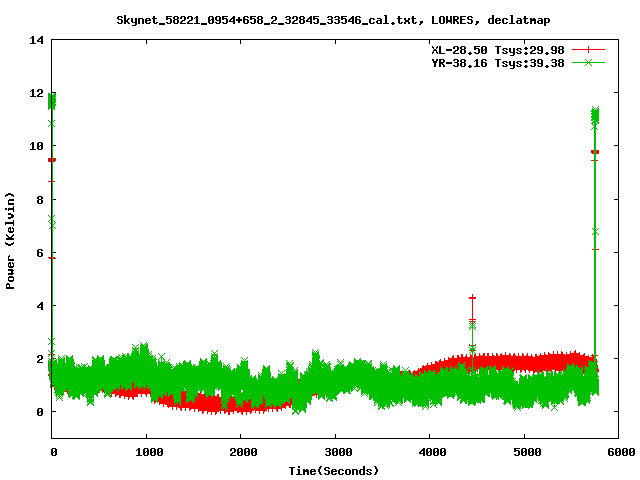Click x-axis tick value 4000
Viewport: 640px width, 480px height.
click(433, 452)
